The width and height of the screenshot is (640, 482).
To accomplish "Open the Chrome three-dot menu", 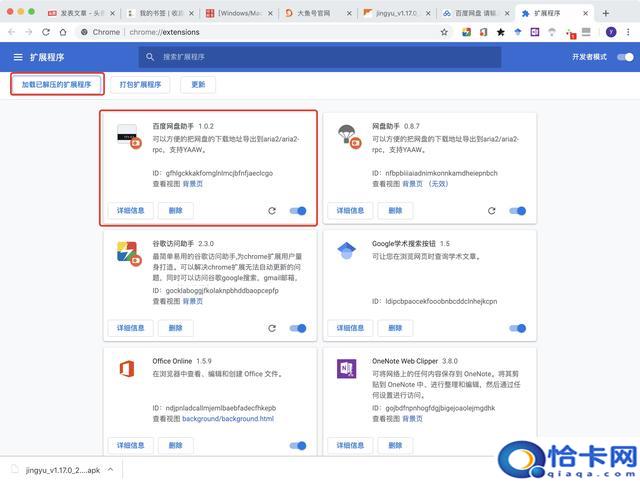I will click(628, 32).
